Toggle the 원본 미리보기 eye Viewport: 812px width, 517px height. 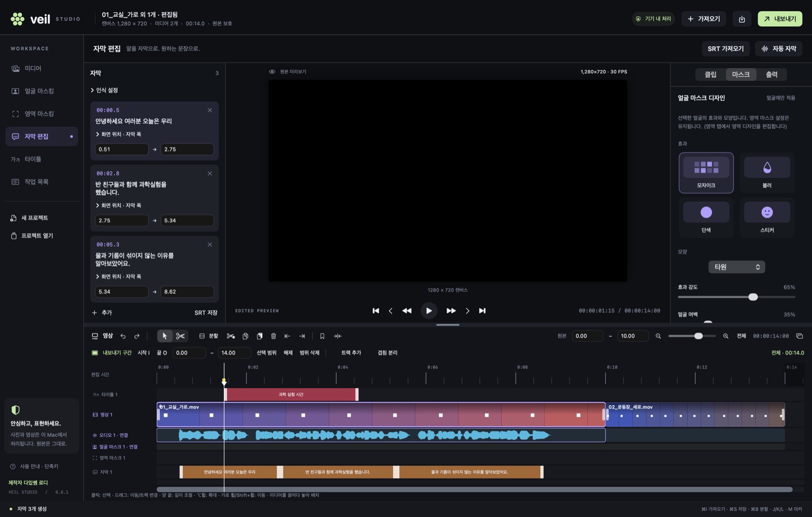click(272, 72)
